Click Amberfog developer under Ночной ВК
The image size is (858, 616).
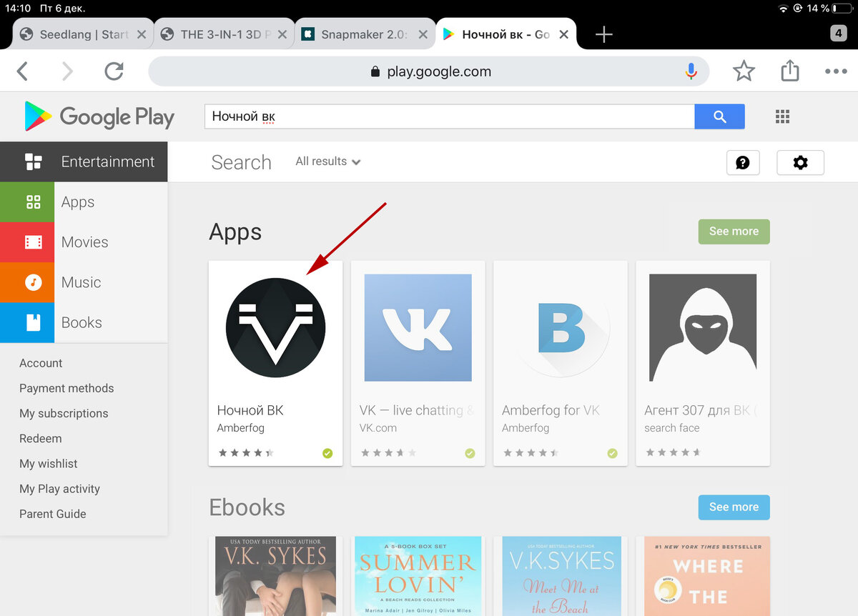[x=241, y=428]
